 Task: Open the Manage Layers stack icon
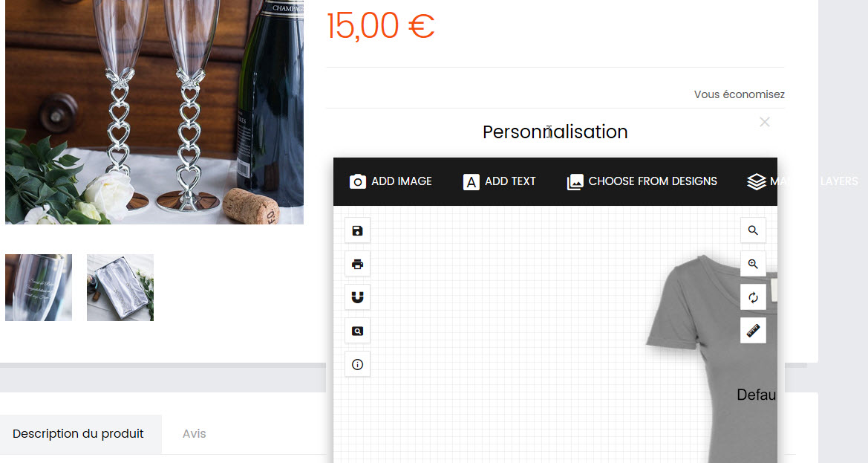click(x=756, y=181)
